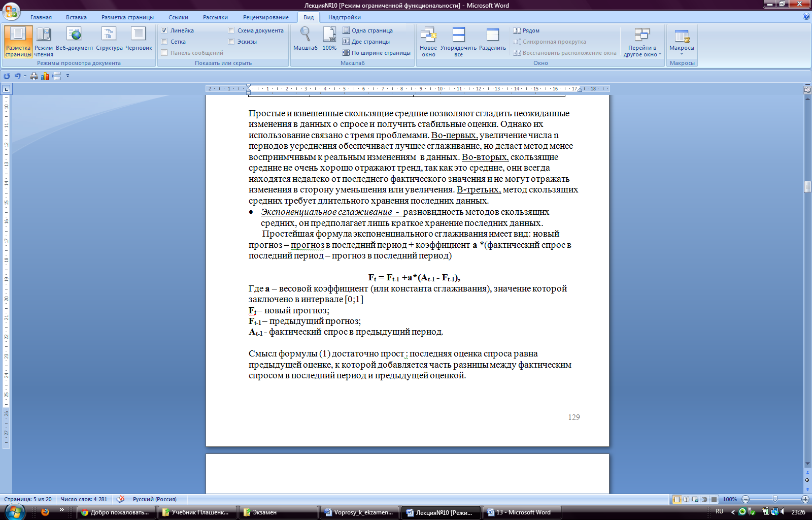Click the vertical scrollbar thumb
This screenshot has height=520, width=812.
click(x=807, y=187)
